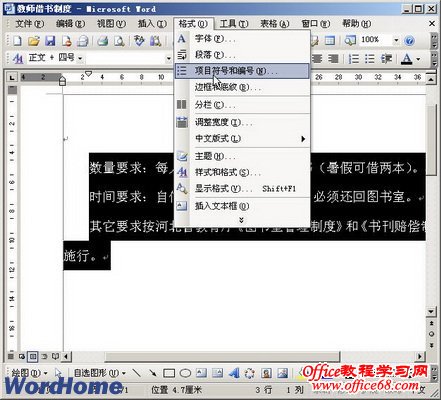Choose 显示格式 Shift+F1 menu item

(x=242, y=189)
